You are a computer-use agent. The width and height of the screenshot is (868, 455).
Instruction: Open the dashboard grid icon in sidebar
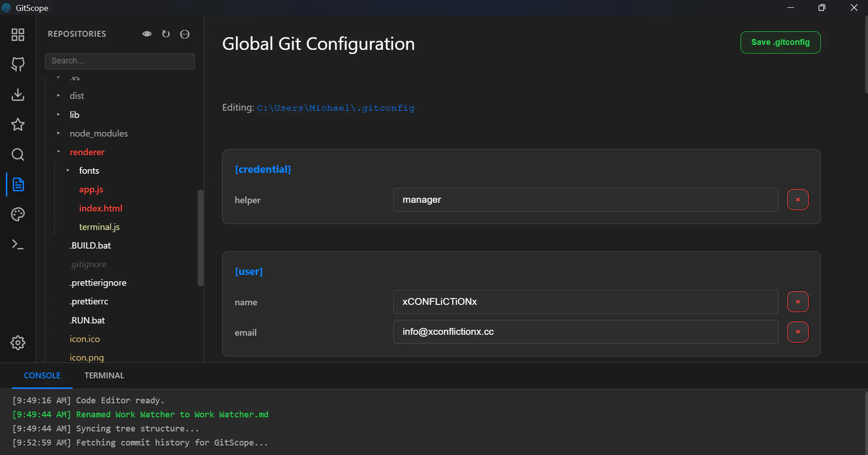(x=18, y=35)
